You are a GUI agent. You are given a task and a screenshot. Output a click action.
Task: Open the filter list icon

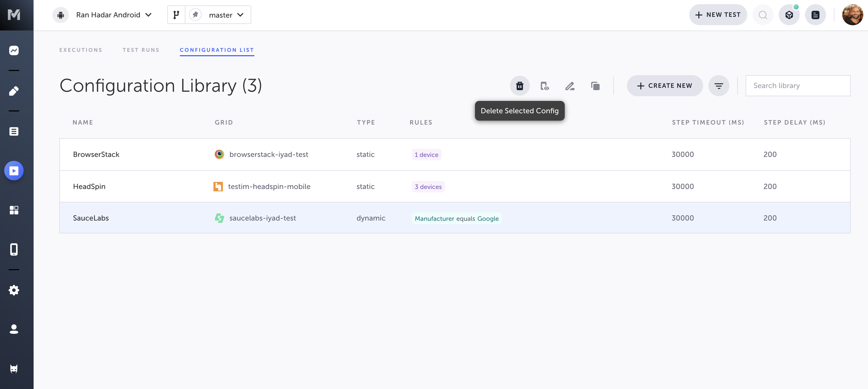coord(718,86)
